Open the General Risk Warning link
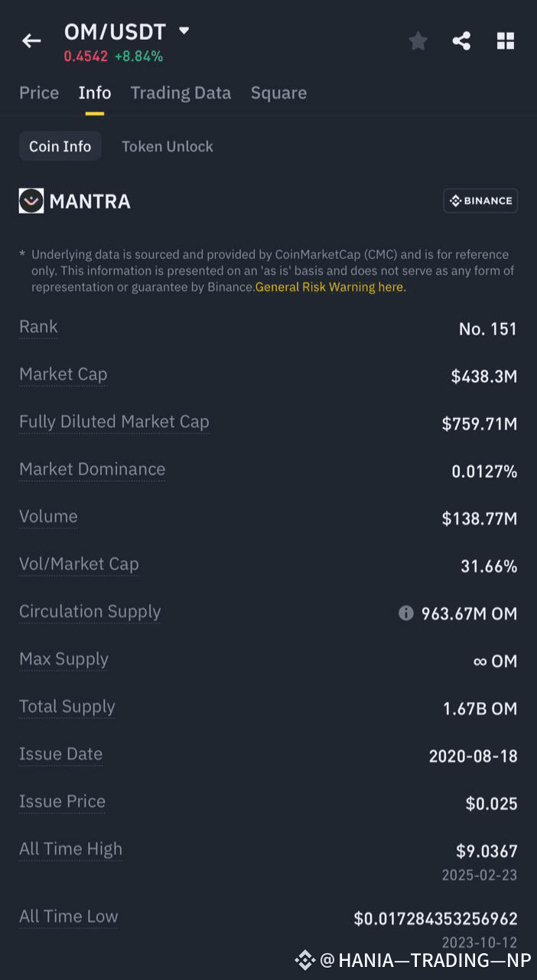Viewport: 537px width, 980px height. [329, 287]
